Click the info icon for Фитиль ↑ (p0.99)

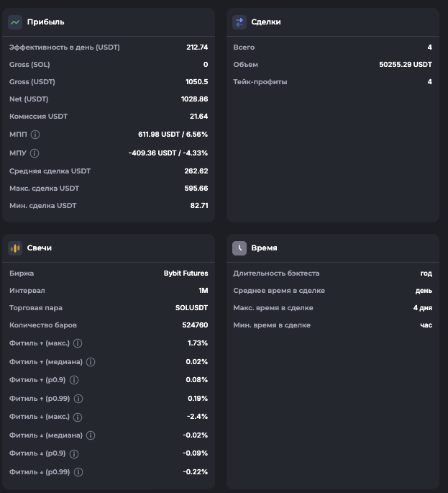(78, 399)
